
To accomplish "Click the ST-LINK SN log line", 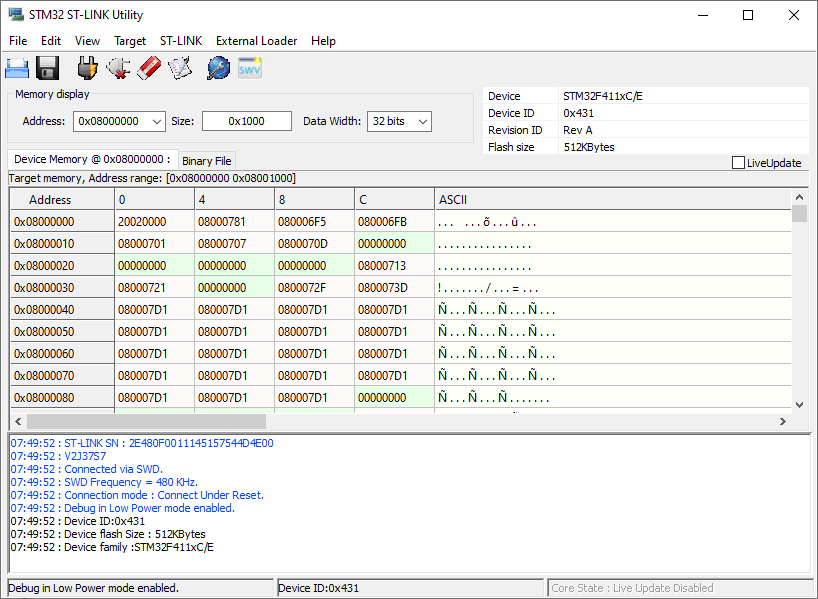I will 142,443.
